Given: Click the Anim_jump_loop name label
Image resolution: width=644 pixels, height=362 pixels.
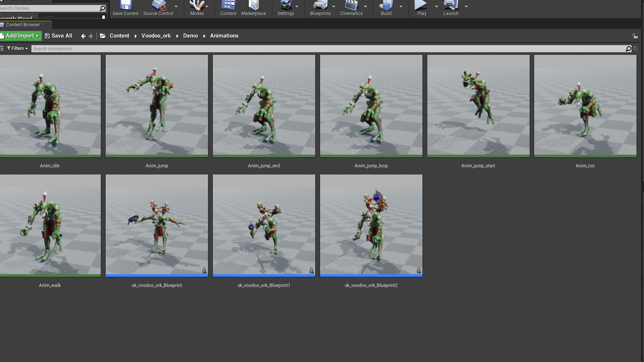Looking at the screenshot, I should click(x=371, y=166).
